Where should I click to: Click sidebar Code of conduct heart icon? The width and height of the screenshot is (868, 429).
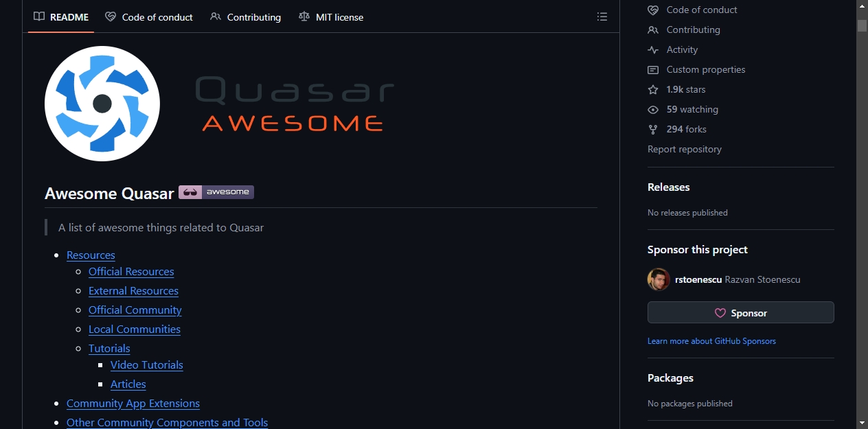tap(653, 10)
